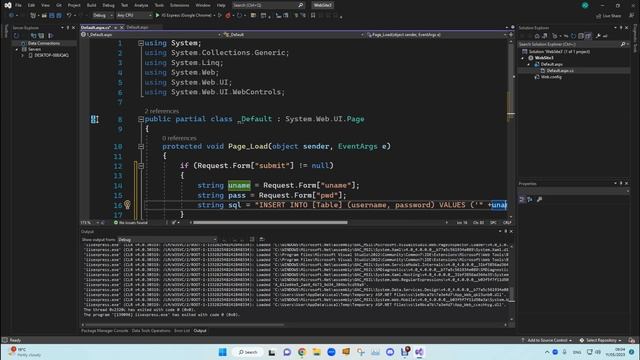This screenshot has height=360, width=640.
Task: Click the Categorized icon in Properties panel
Action: (x=522, y=200)
